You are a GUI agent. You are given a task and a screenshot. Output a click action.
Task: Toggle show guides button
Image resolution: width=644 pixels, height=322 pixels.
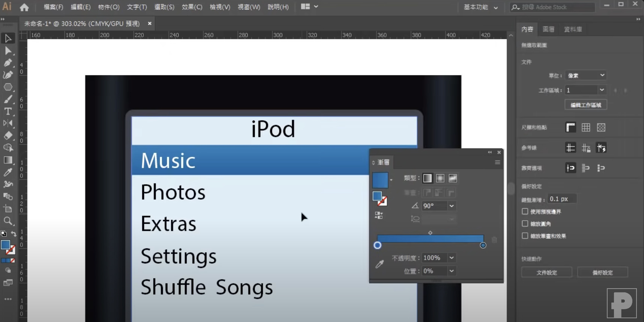click(570, 148)
